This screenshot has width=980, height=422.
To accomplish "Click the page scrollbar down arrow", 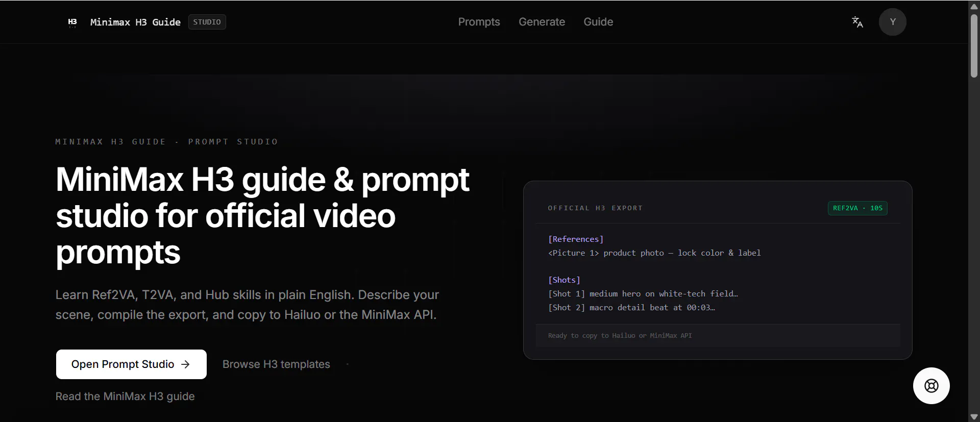I will click(x=974, y=417).
